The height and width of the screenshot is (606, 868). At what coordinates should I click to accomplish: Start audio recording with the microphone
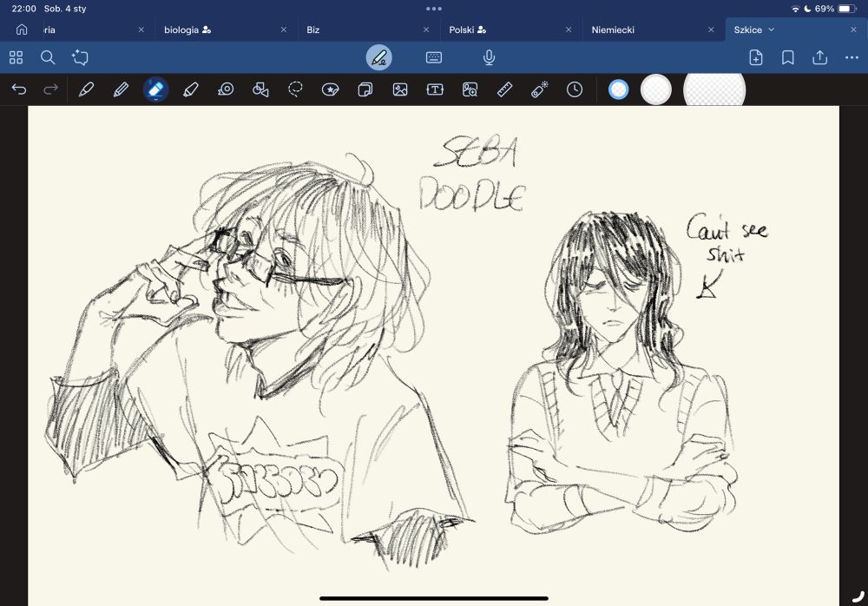[489, 57]
